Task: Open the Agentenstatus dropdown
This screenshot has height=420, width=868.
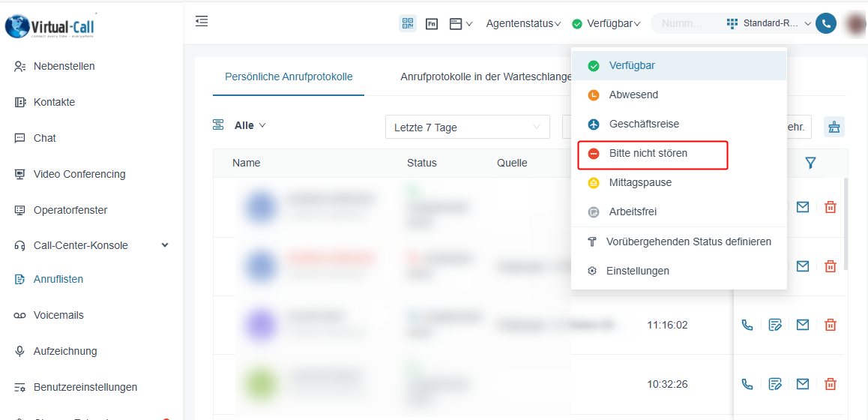Action: (524, 23)
